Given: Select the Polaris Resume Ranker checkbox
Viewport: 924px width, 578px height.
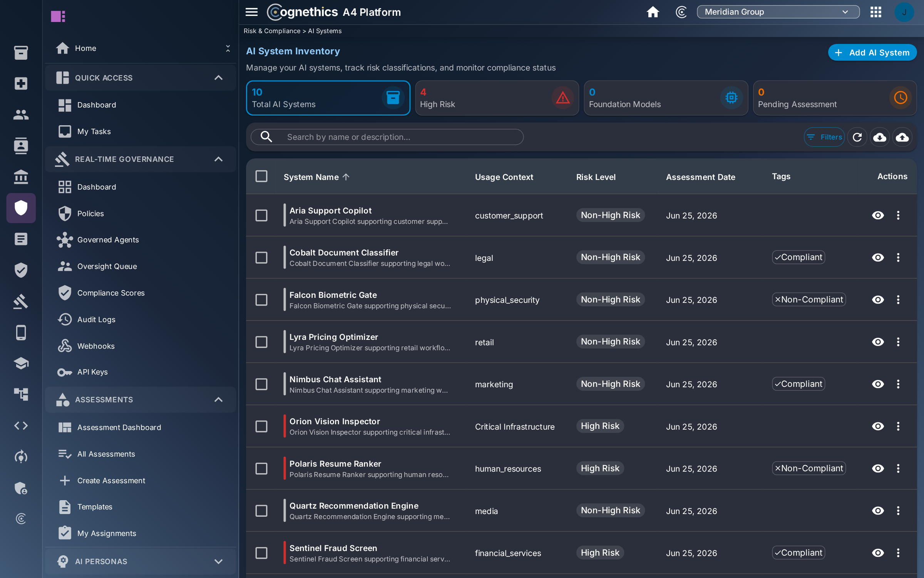Looking at the screenshot, I should coord(261,469).
